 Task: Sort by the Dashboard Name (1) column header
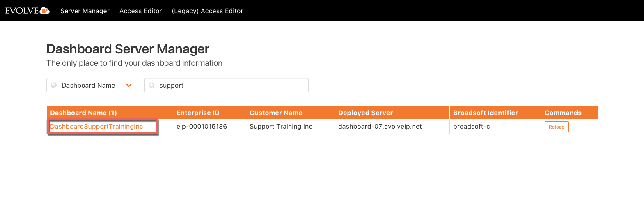click(x=83, y=113)
